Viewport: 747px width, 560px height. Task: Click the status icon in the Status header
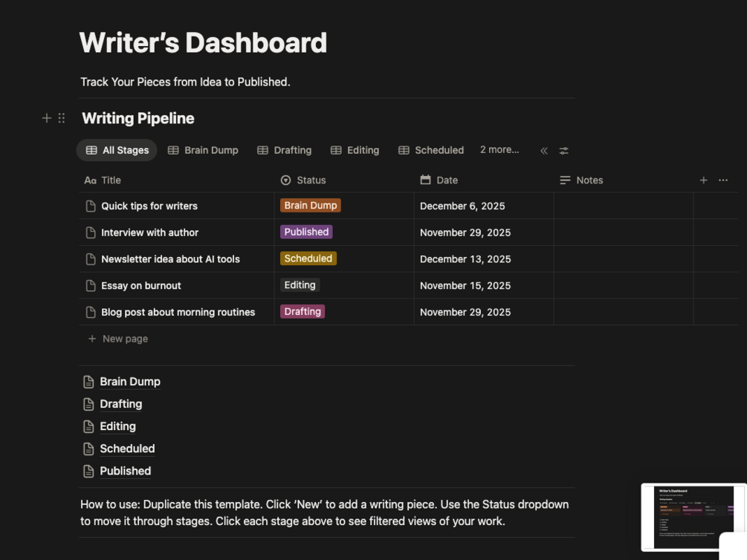coord(286,180)
